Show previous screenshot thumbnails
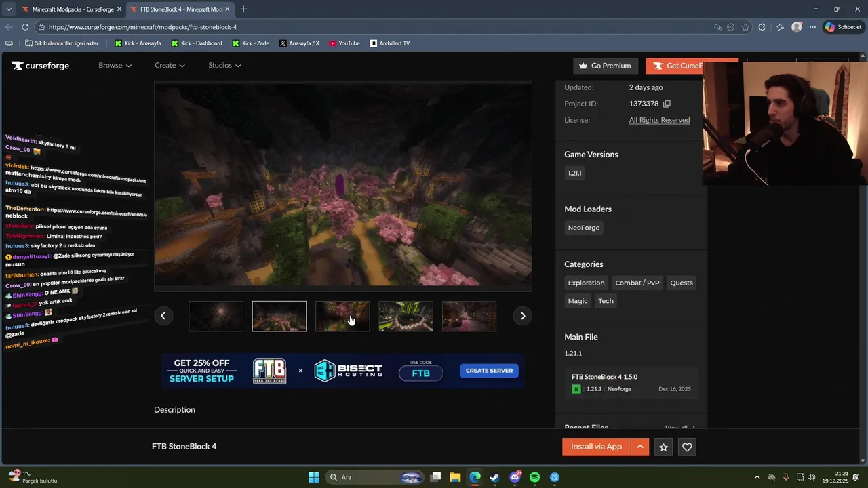Screen dimensions: 868x488 (163, 316)
